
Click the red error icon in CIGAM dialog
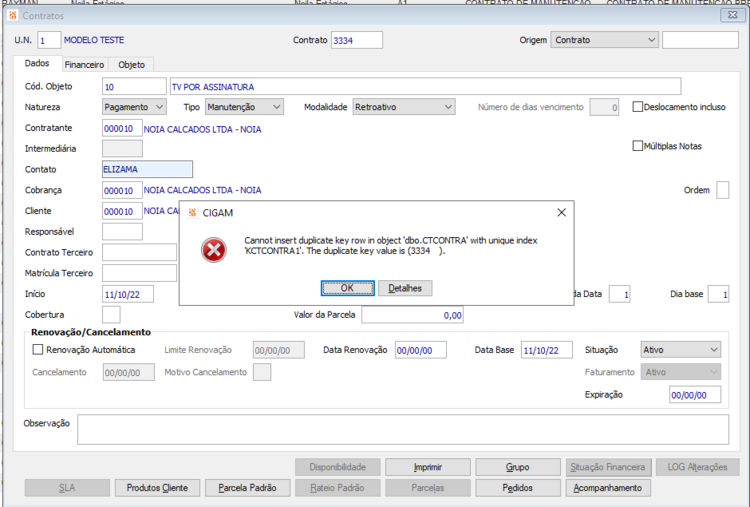click(x=213, y=250)
